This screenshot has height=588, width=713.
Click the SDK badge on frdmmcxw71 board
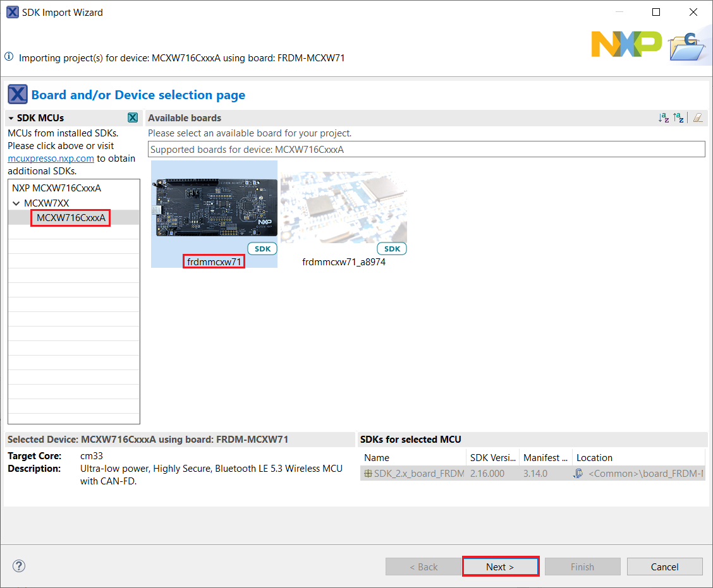262,249
